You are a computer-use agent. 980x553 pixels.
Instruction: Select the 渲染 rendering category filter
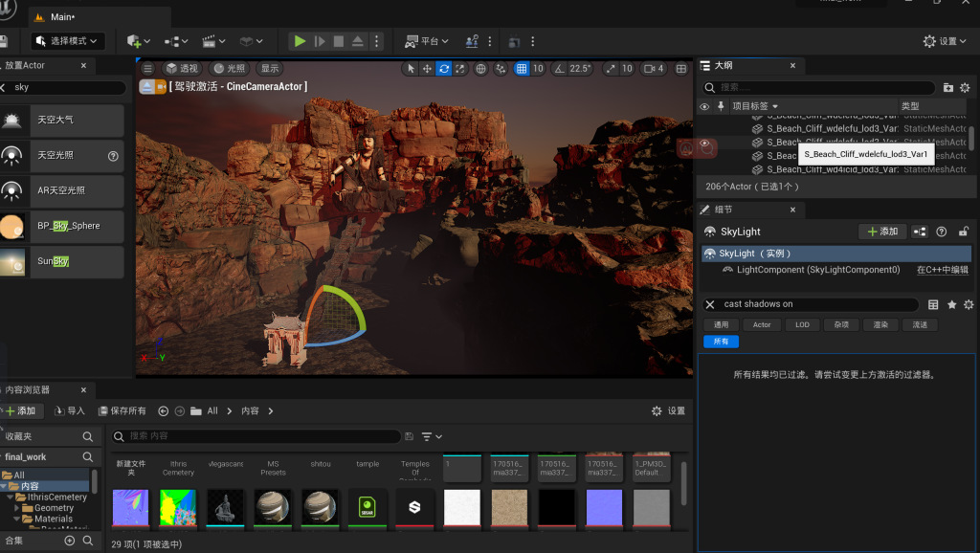pos(880,325)
